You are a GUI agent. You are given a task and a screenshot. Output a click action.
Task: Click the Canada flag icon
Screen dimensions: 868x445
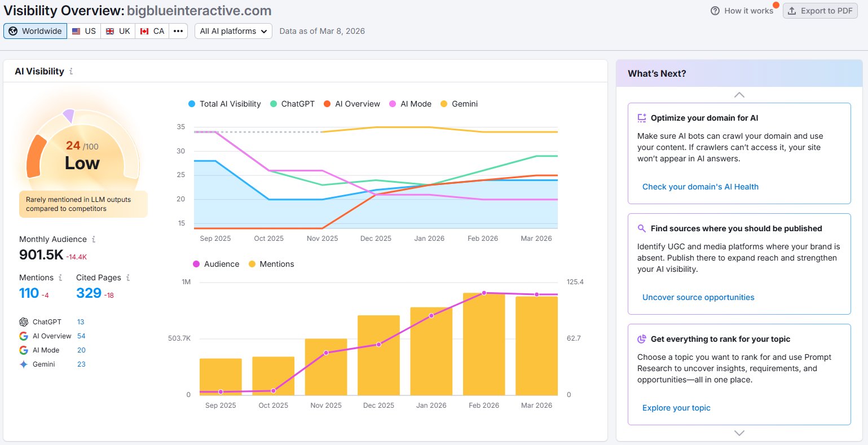click(144, 31)
